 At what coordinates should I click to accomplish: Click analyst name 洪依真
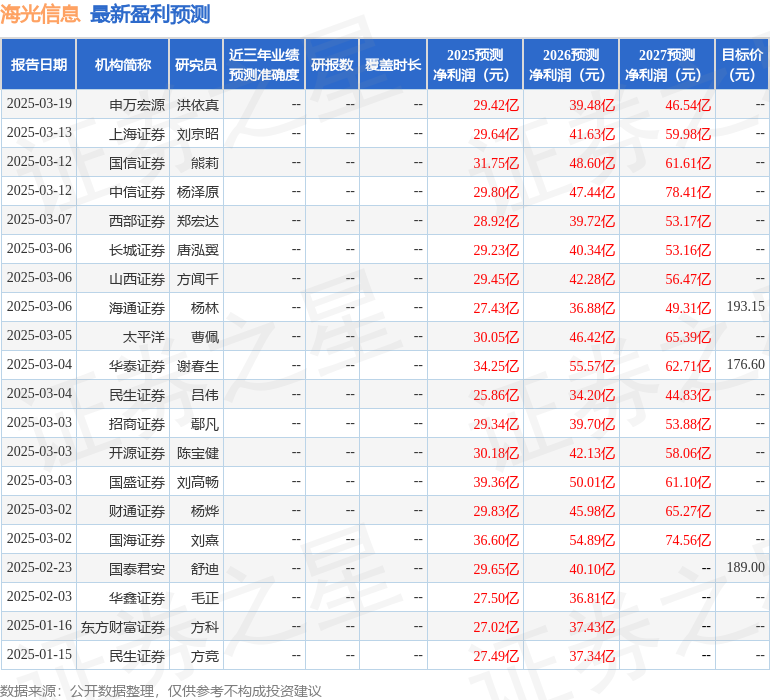coord(198,105)
